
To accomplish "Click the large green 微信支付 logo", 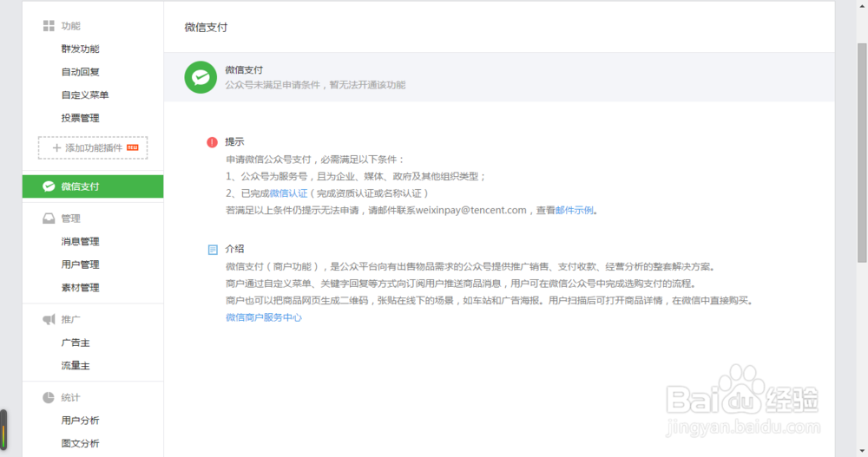I will point(201,77).
